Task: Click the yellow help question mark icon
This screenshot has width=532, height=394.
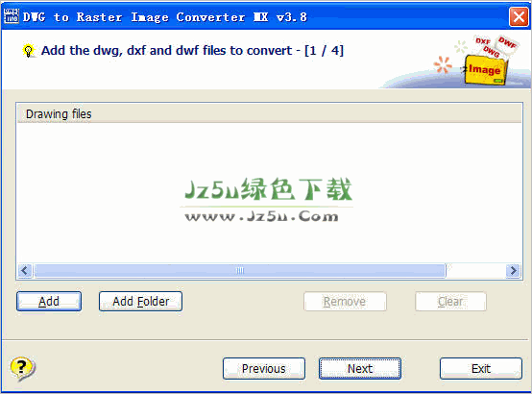Action: [22, 368]
